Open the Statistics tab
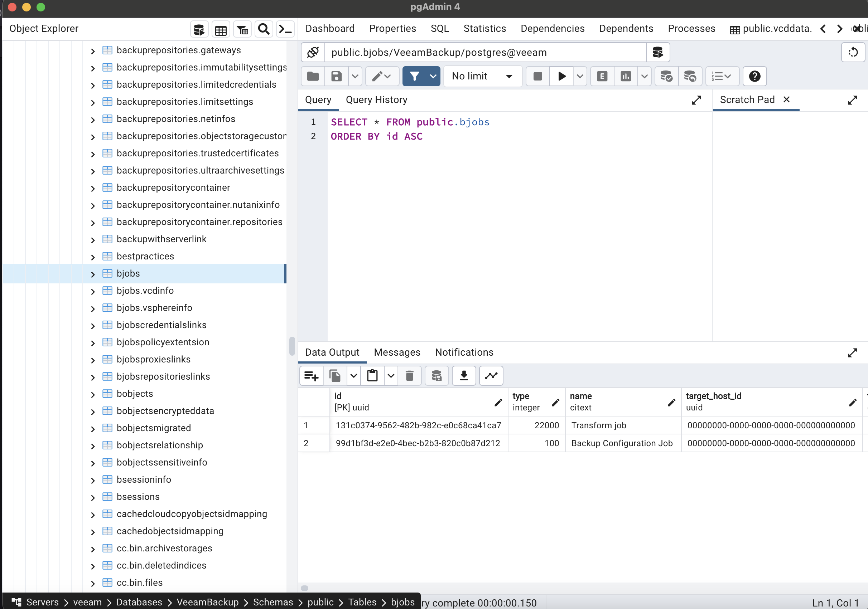The image size is (868, 609). coord(484,29)
